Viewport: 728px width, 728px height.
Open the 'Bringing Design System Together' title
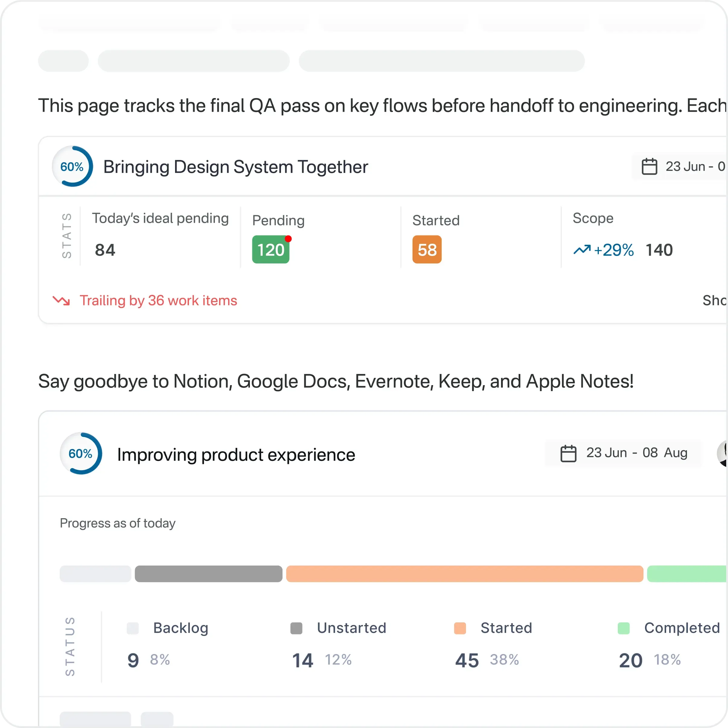point(235,167)
